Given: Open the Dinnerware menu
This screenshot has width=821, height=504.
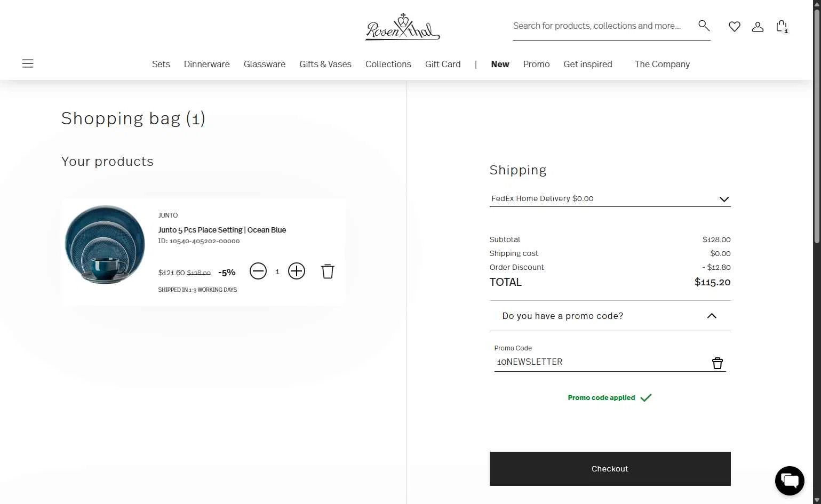Looking at the screenshot, I should tap(207, 64).
